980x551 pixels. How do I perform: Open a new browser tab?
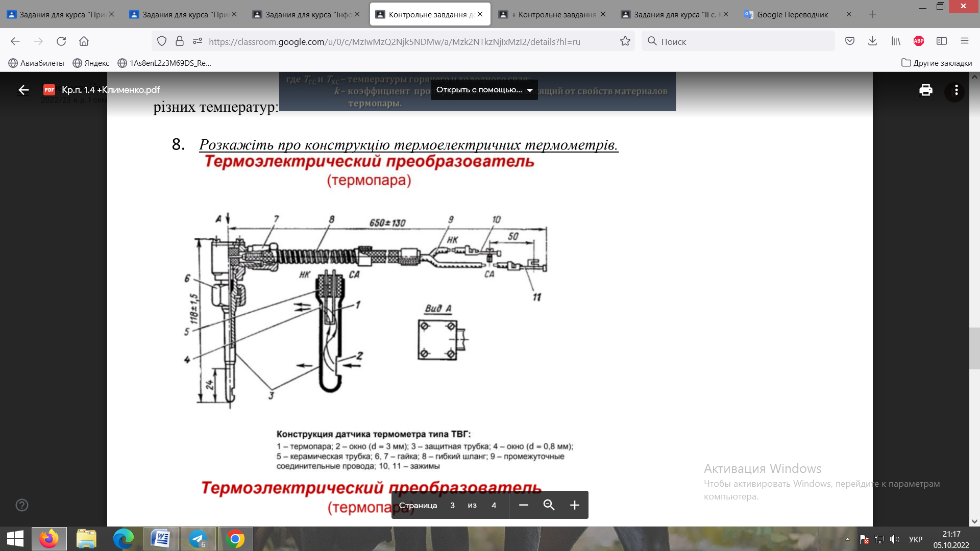point(872,14)
